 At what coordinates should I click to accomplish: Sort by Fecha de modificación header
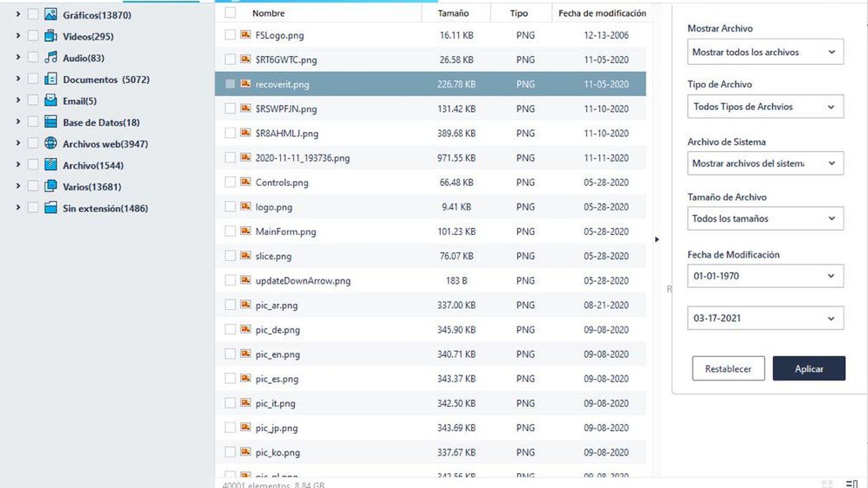(x=602, y=13)
